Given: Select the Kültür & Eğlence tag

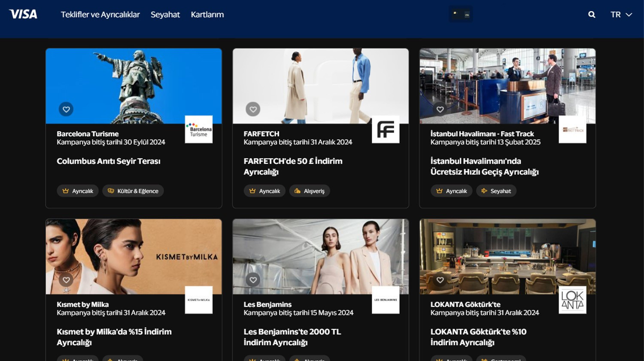Looking at the screenshot, I should click(x=133, y=191).
